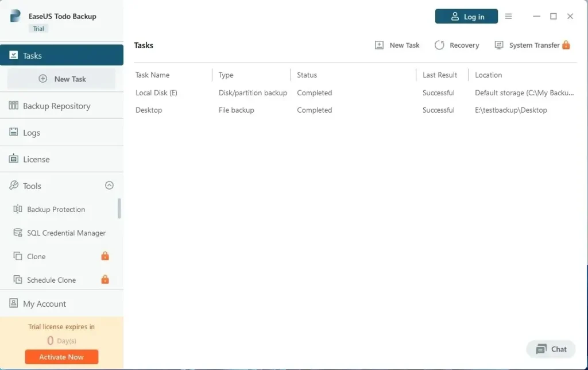Switch to the Tasks section
Image resolution: width=588 pixels, height=370 pixels.
[33, 55]
